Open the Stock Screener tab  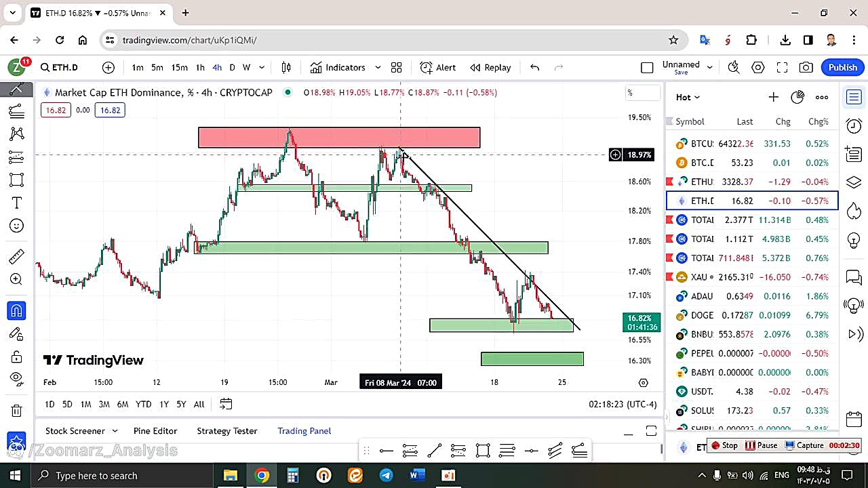click(x=75, y=430)
